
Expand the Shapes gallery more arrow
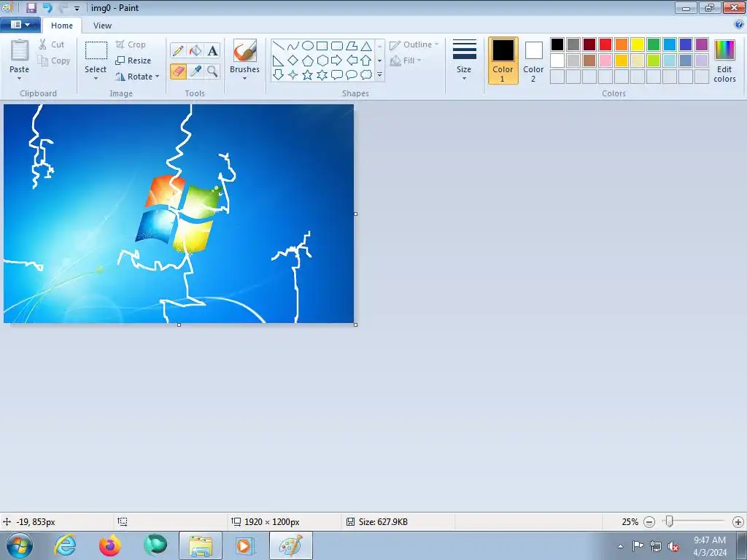click(379, 75)
